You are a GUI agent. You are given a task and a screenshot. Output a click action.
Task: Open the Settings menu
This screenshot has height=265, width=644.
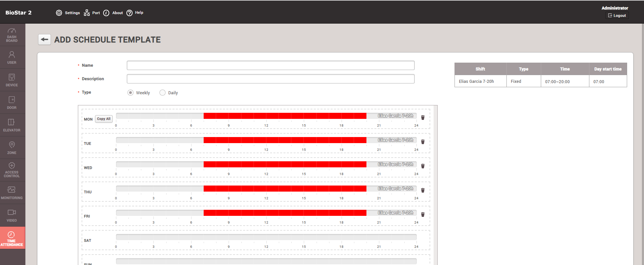click(x=68, y=13)
